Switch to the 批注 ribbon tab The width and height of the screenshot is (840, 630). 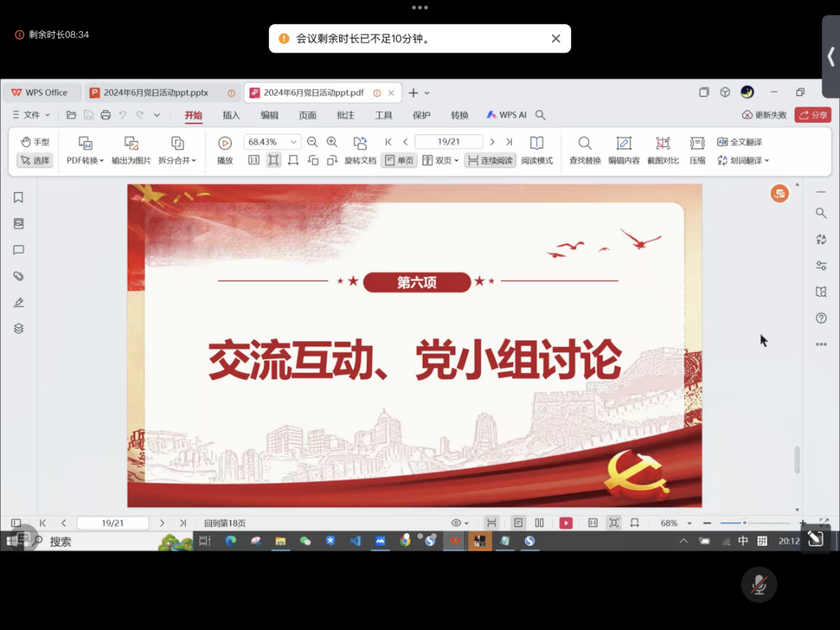(x=345, y=115)
